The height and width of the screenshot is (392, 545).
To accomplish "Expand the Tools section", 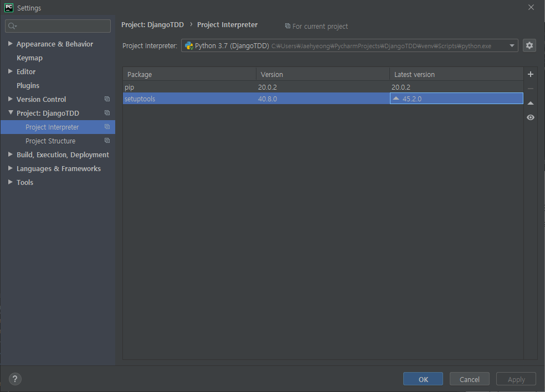I will tap(11, 182).
